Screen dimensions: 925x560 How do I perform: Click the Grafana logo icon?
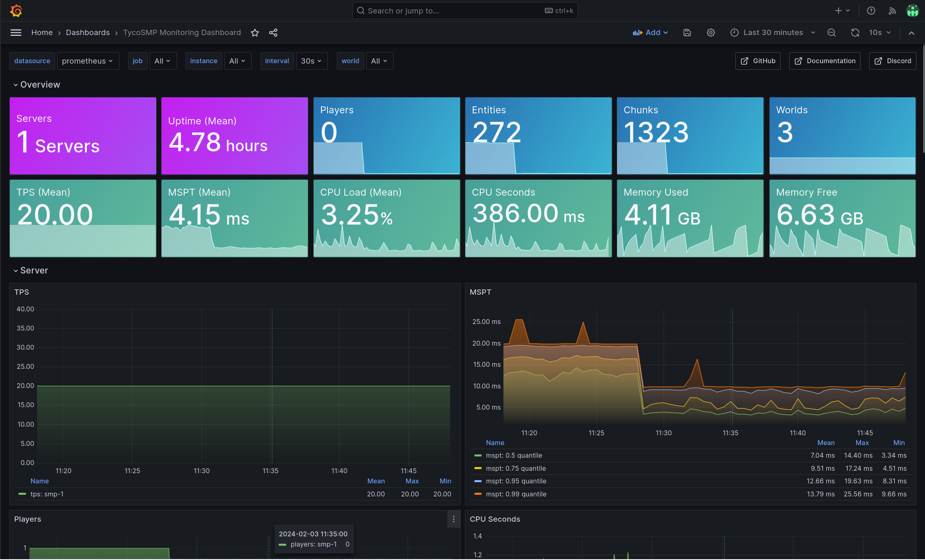16,11
